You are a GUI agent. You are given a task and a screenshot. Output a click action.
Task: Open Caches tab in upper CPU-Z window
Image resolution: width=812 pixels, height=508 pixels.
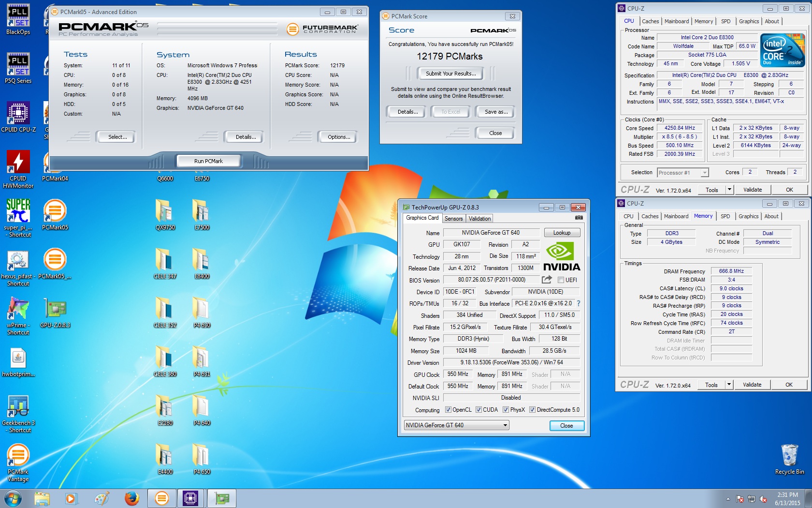click(x=650, y=21)
